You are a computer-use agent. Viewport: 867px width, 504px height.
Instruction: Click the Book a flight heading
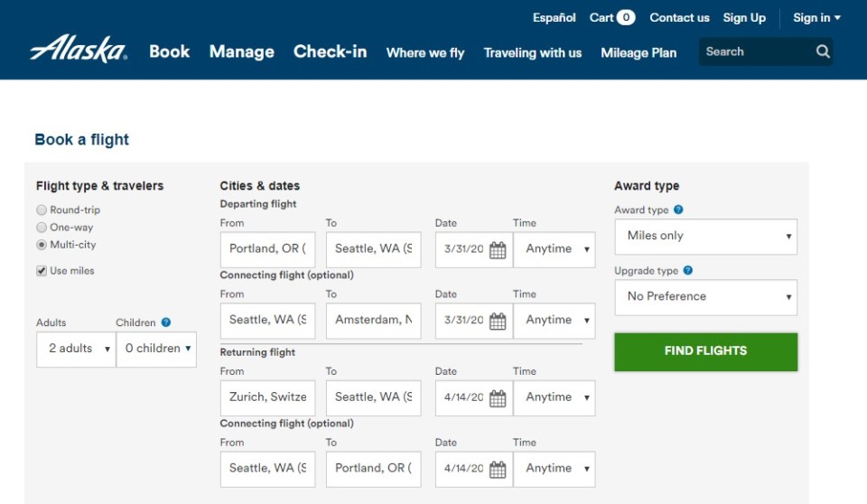(x=82, y=139)
